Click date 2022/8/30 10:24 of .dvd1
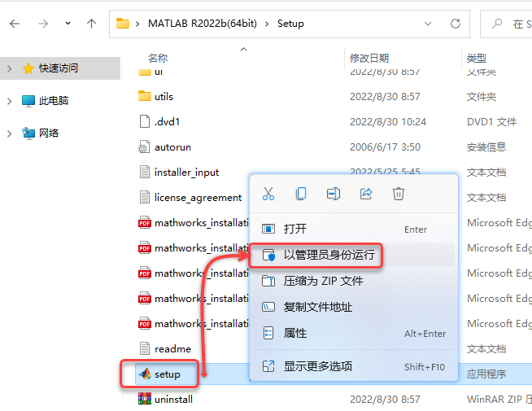532x411 pixels. tap(388, 122)
